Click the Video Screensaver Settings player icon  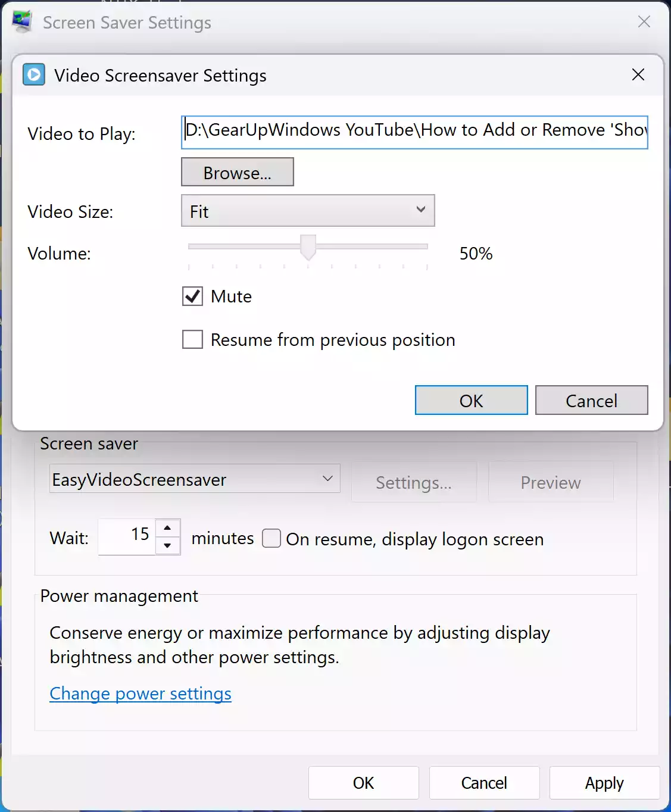point(34,74)
